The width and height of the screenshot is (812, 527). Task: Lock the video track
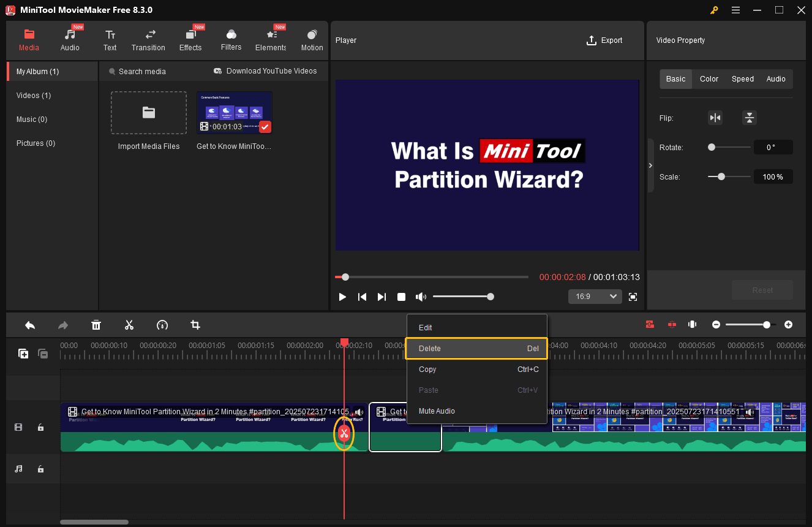[x=40, y=427]
